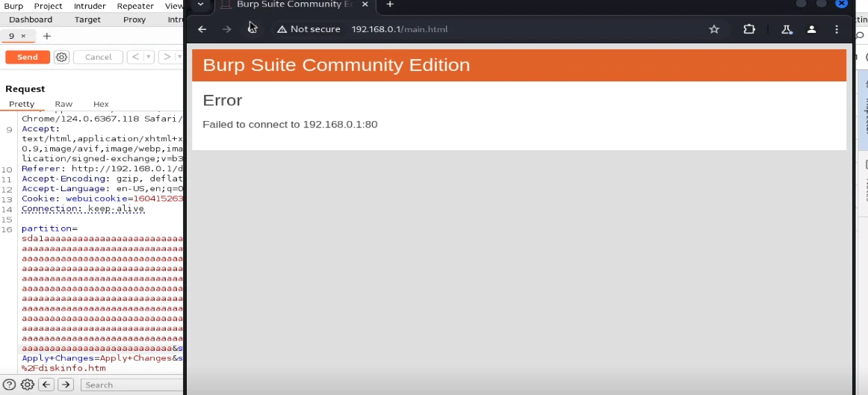Click the browser Back arrow
The height and width of the screenshot is (395, 868).
click(x=202, y=29)
